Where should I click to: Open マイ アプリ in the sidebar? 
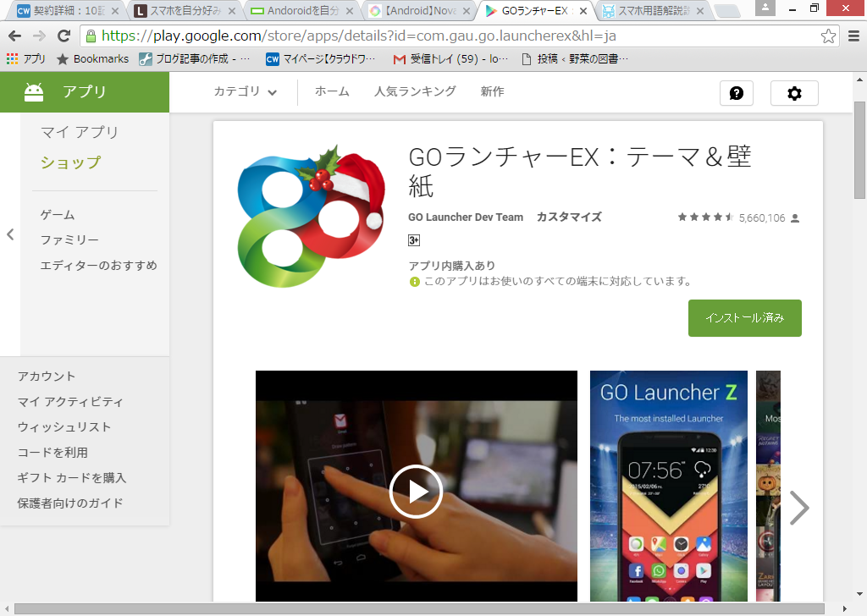(x=80, y=132)
